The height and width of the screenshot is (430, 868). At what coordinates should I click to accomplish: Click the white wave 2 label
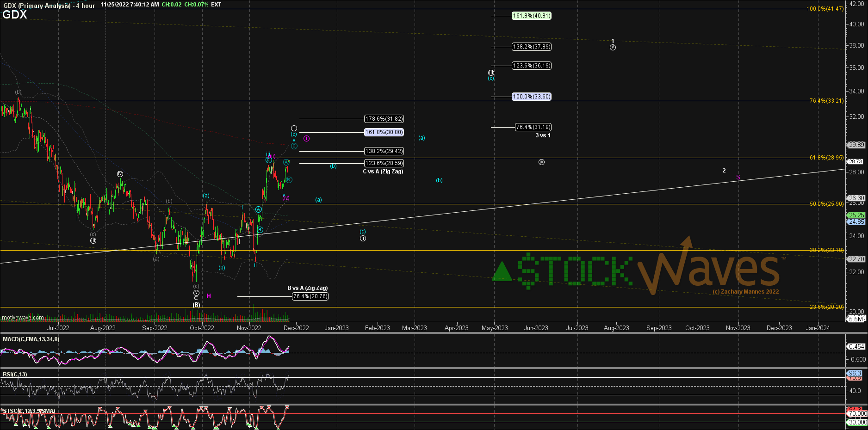(x=724, y=171)
